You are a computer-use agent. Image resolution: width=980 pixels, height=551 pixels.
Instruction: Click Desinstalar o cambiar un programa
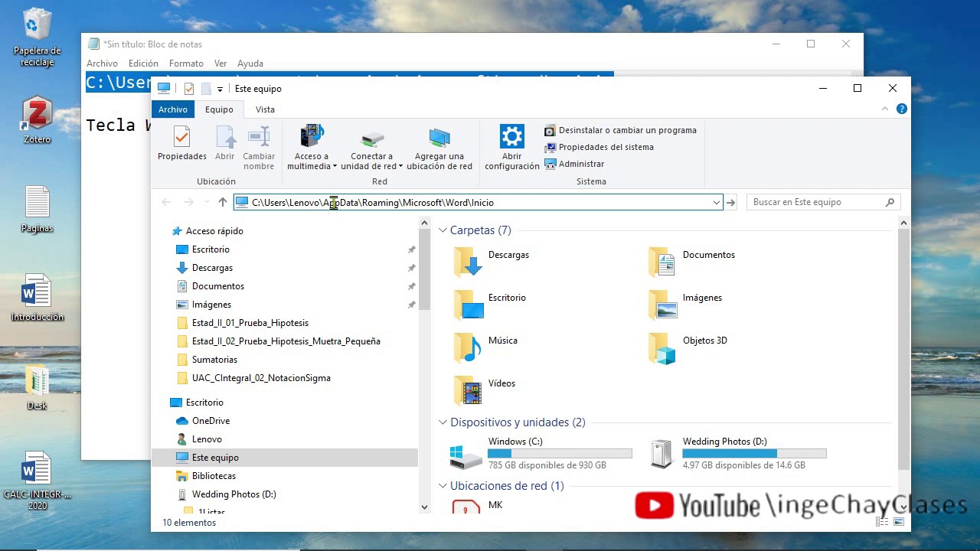click(x=620, y=130)
